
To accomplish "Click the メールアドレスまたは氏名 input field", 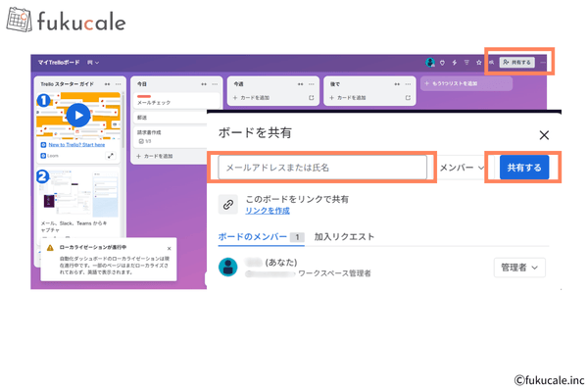I will click(x=323, y=168).
